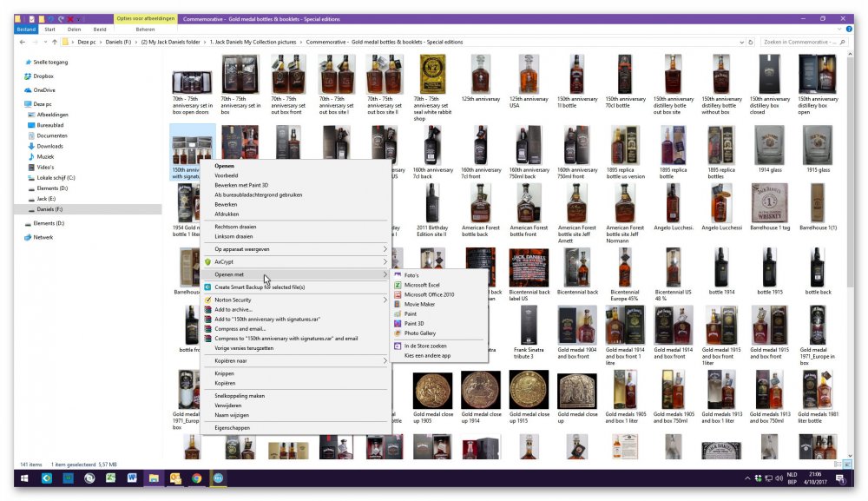Image resolution: width=868 pixels, height=501 pixels.
Task: Pick Movie Maker from the submenu
Action: [x=419, y=304]
